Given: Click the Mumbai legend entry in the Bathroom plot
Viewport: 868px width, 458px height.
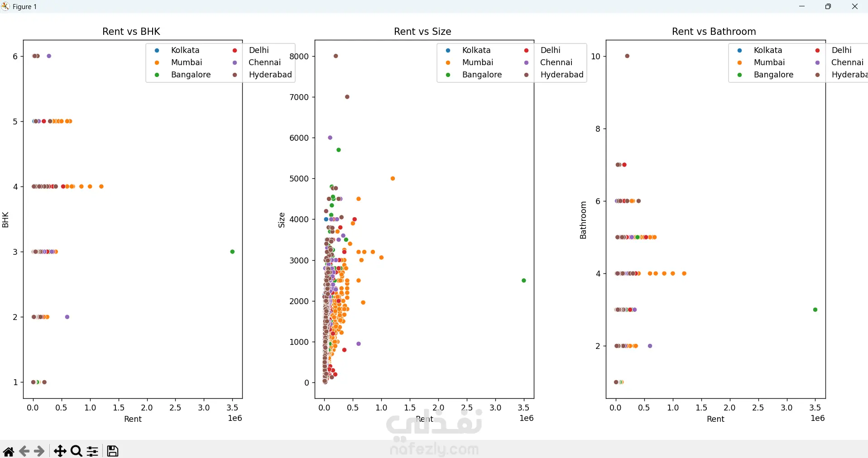Looking at the screenshot, I should [761, 62].
